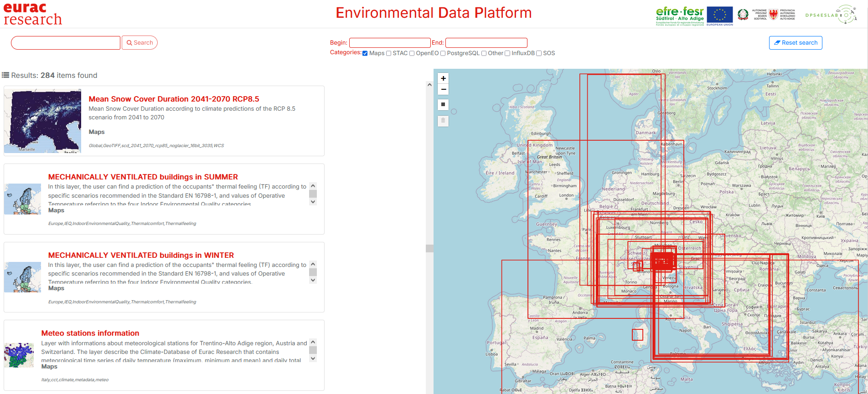Click results list scroll up arrow
This screenshot has height=394, width=868.
click(429, 85)
